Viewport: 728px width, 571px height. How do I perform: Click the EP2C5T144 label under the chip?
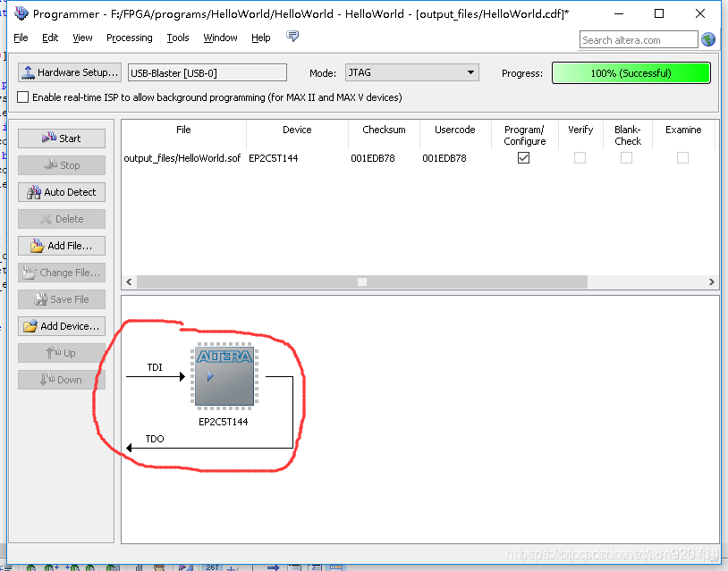tap(224, 422)
